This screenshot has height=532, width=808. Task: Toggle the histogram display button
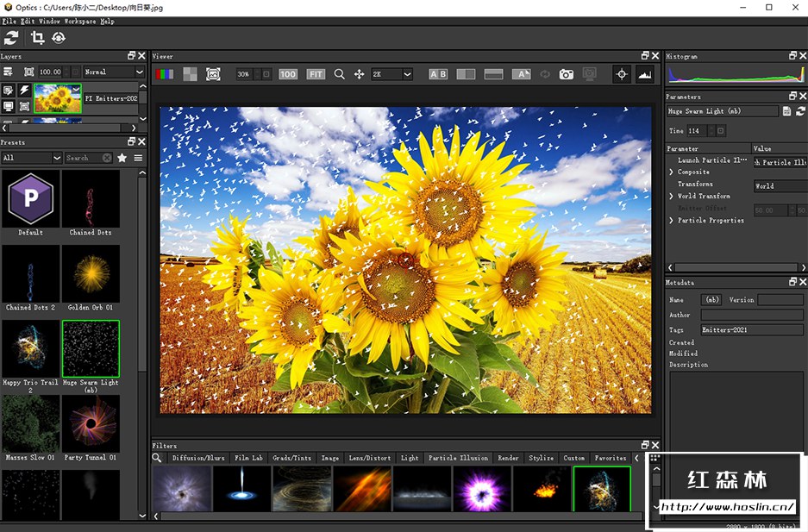click(644, 74)
